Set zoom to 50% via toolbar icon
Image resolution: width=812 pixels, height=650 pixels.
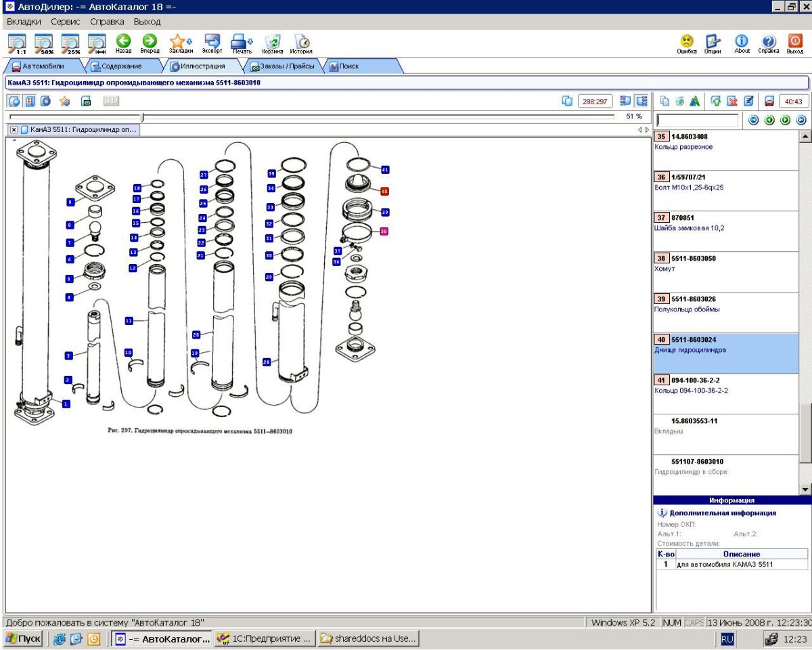[43, 42]
